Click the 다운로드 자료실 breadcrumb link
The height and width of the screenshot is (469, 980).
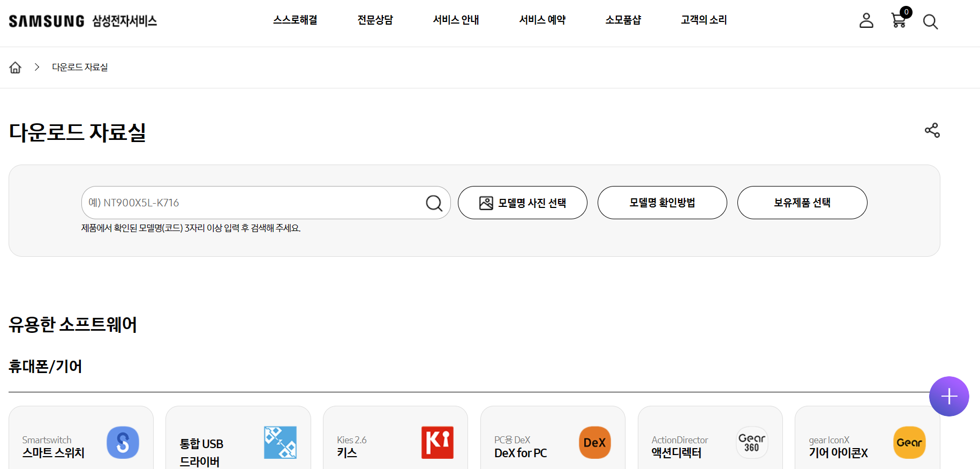pos(80,67)
